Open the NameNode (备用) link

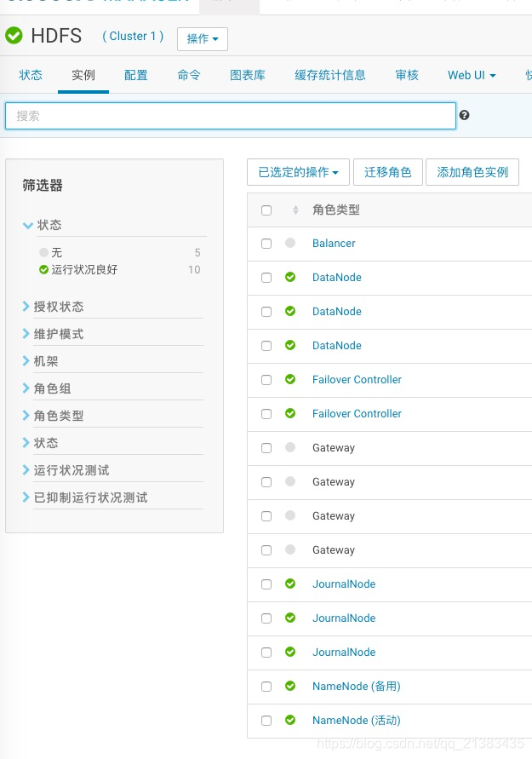tap(357, 687)
